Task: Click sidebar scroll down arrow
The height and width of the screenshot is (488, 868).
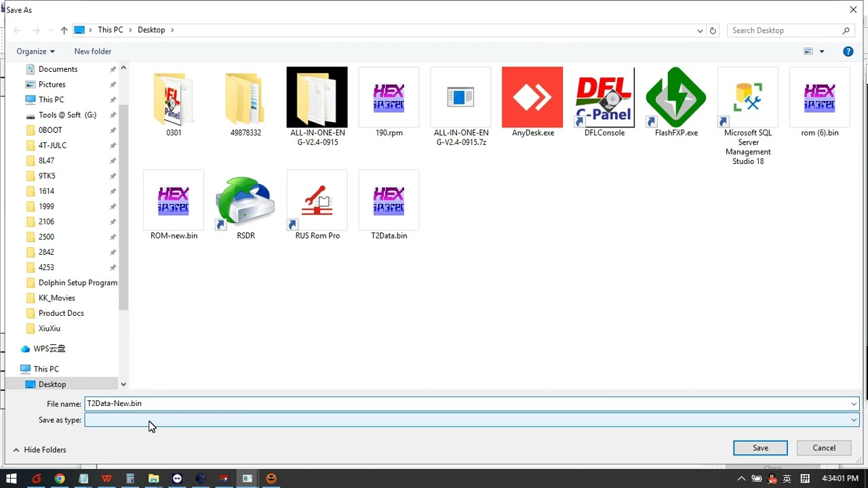Action: pyautogui.click(x=123, y=384)
